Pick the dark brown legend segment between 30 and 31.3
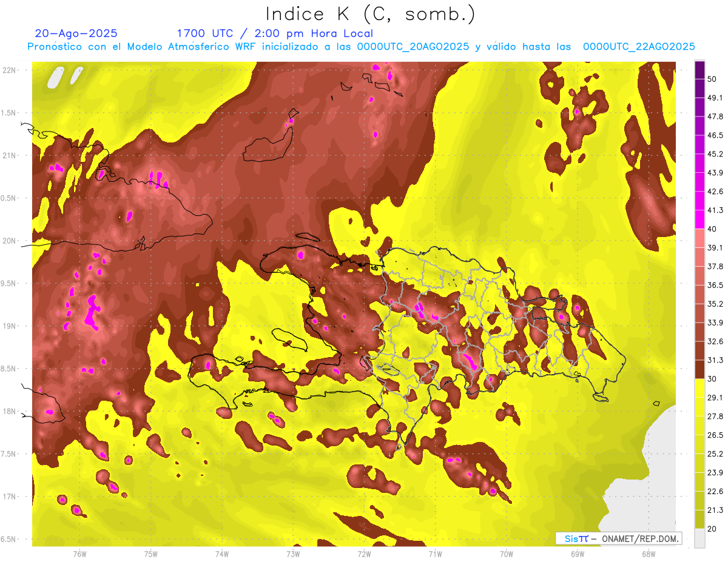The height and width of the screenshot is (562, 728). [x=699, y=369]
